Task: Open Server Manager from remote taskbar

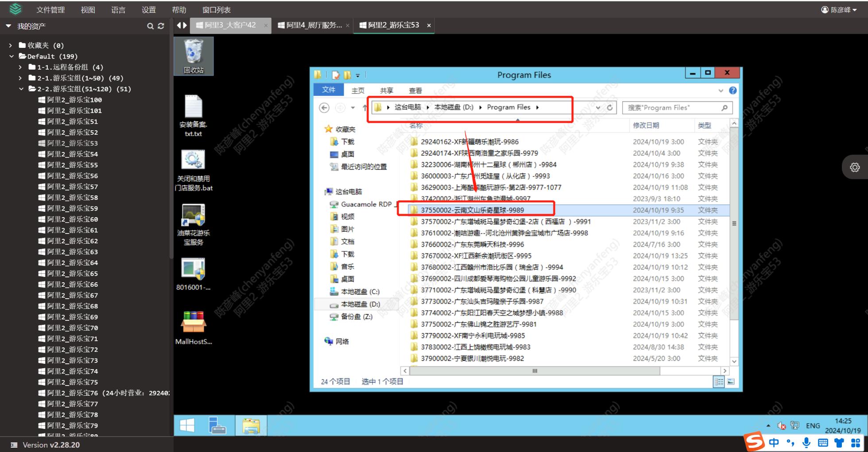Action: click(217, 426)
